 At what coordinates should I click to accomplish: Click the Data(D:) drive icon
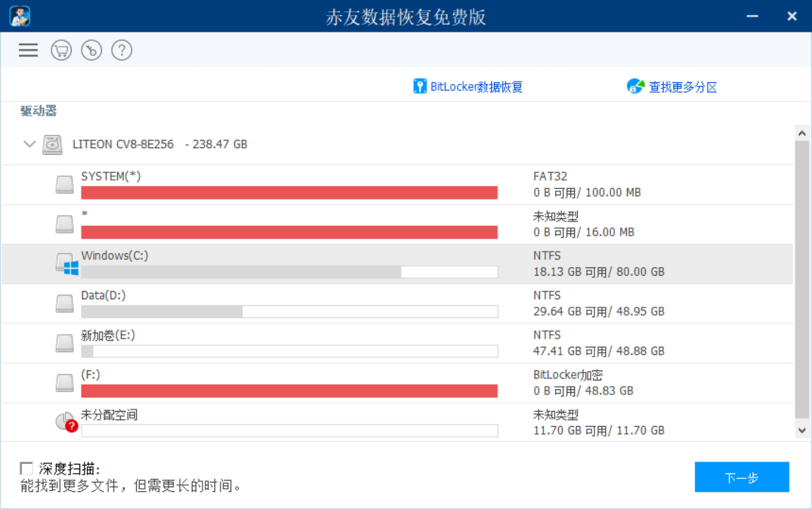click(x=65, y=304)
